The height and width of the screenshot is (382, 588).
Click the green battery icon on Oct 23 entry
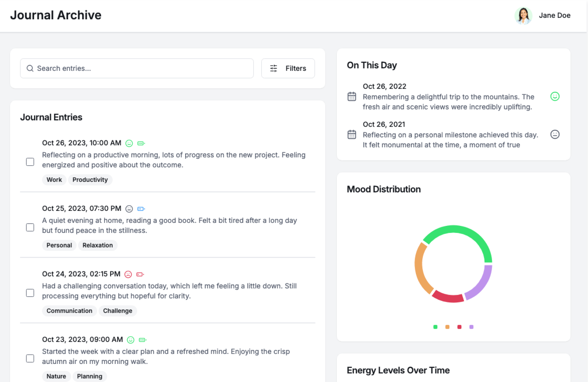[142, 340]
